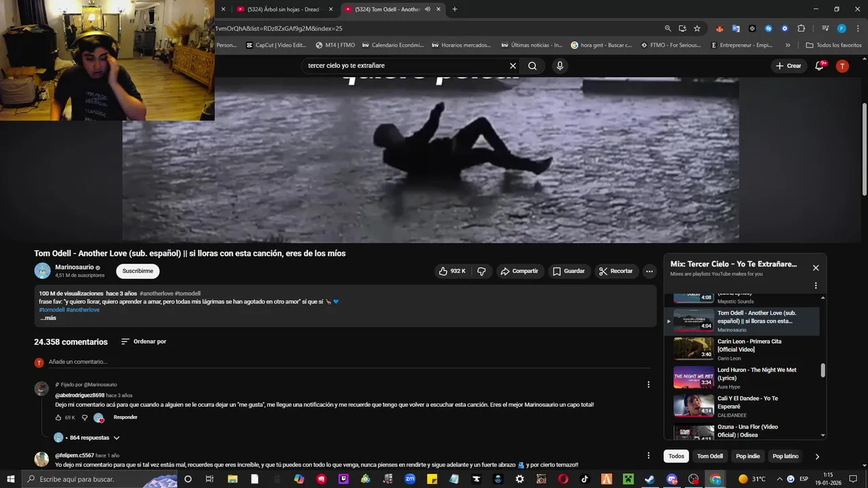
Task: Clear the YouTube search box text
Action: point(513,66)
